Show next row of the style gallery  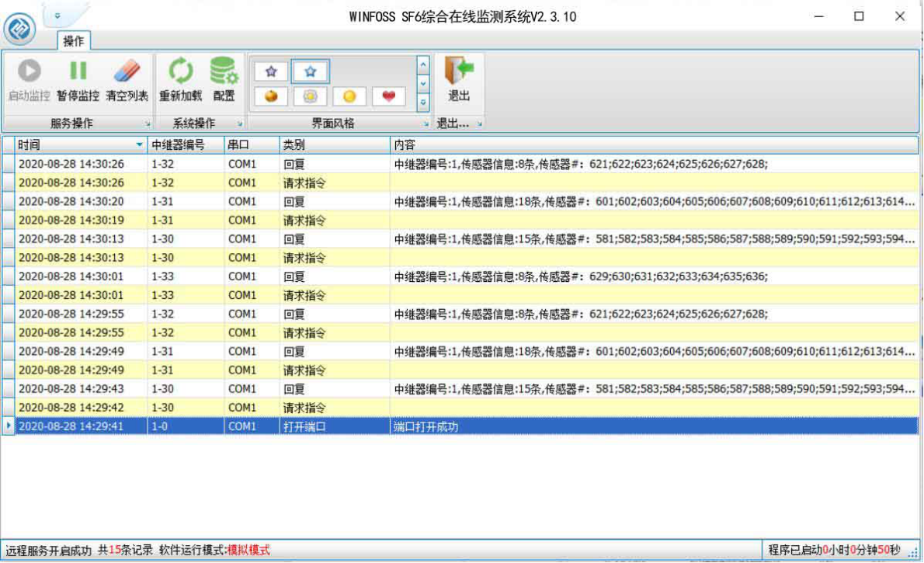(423, 84)
